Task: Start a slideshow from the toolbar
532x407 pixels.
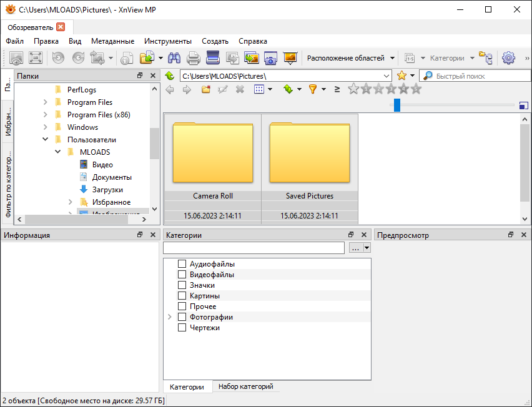Action: [290, 57]
